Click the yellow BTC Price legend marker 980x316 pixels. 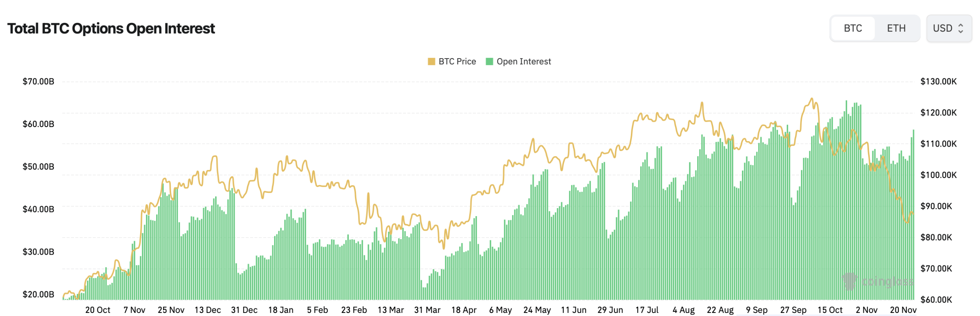pyautogui.click(x=432, y=61)
